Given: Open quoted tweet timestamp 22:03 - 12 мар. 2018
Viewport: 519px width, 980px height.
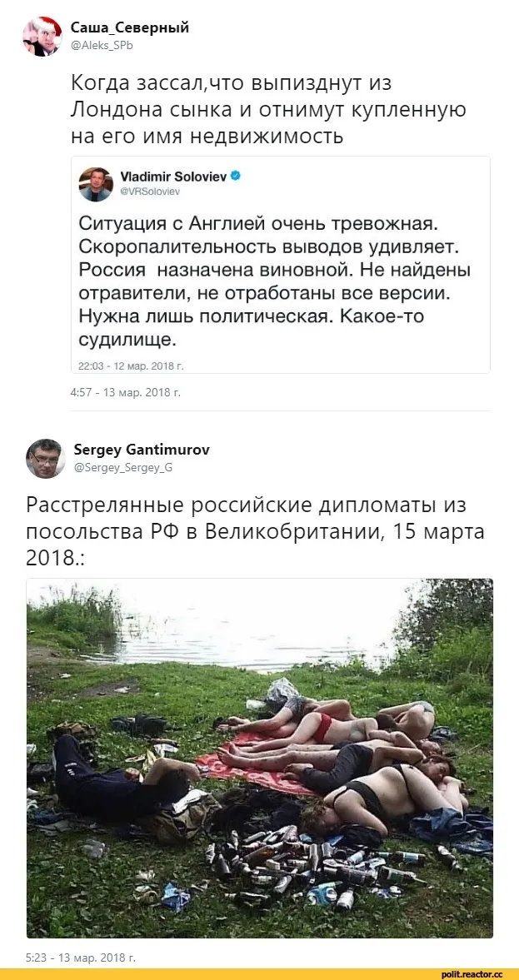Looking at the screenshot, I should [132, 365].
